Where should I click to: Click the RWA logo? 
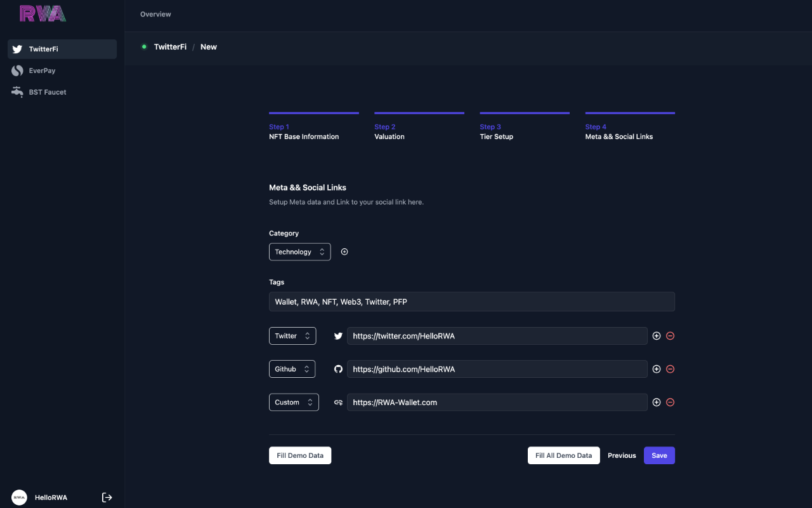pos(42,13)
